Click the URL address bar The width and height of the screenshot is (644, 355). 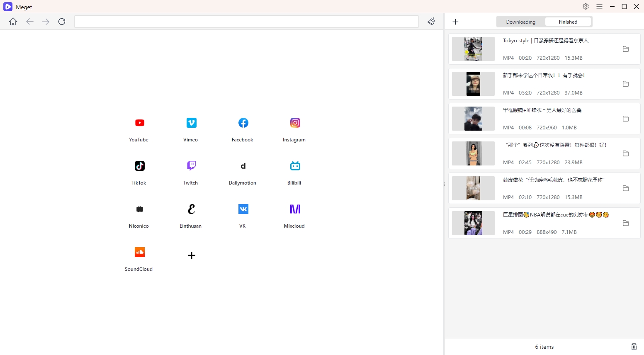[246, 22]
